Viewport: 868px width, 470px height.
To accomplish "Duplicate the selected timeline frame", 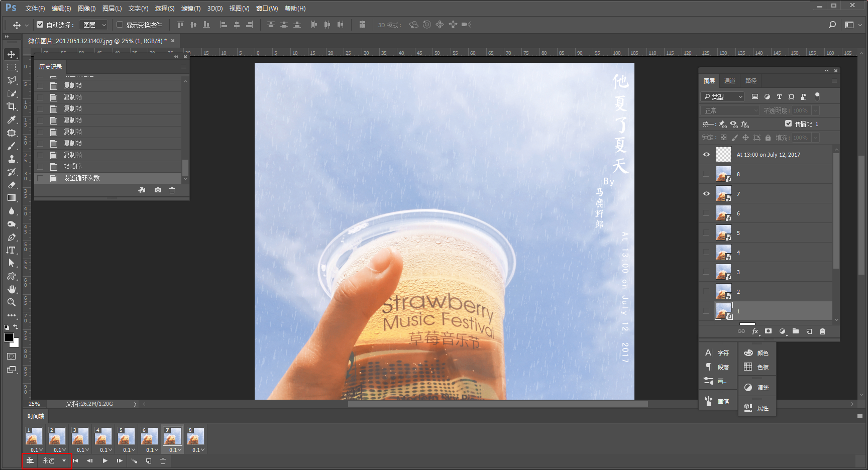I will tap(149, 461).
